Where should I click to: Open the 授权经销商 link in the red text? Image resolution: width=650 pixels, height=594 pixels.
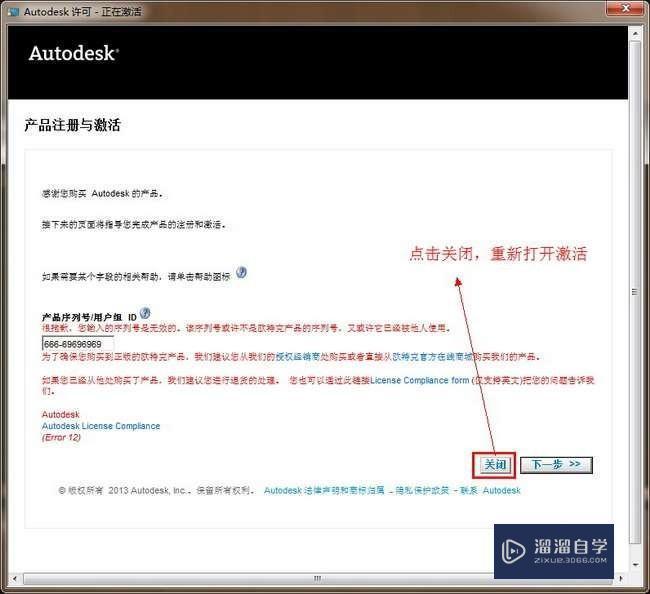click(298, 356)
